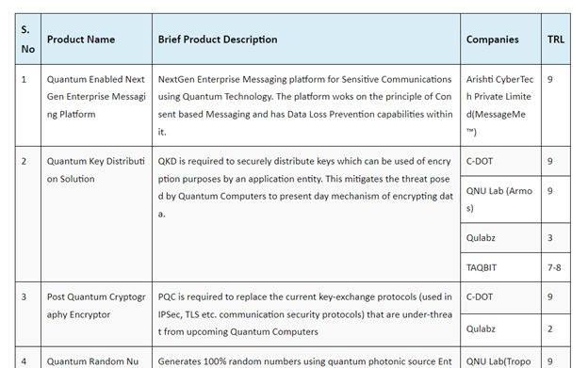Click the Companies column header

(500, 40)
